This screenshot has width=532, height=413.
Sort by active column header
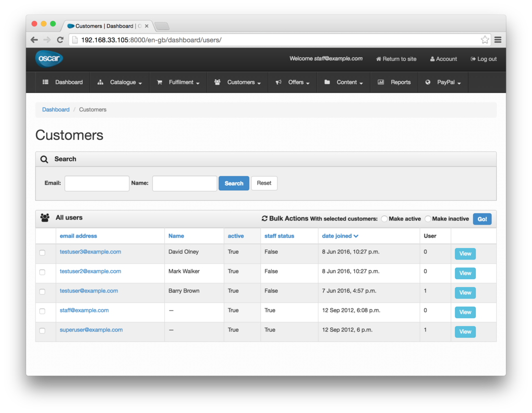click(236, 236)
